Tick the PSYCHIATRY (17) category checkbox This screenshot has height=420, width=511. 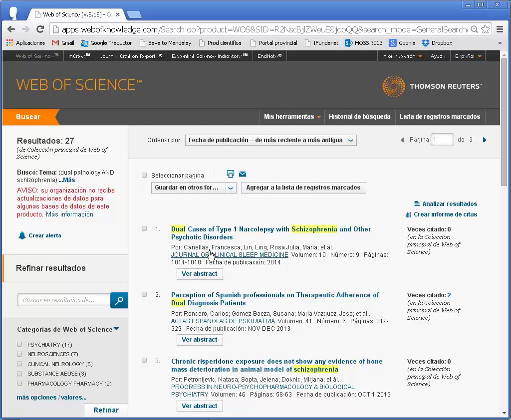click(20, 344)
